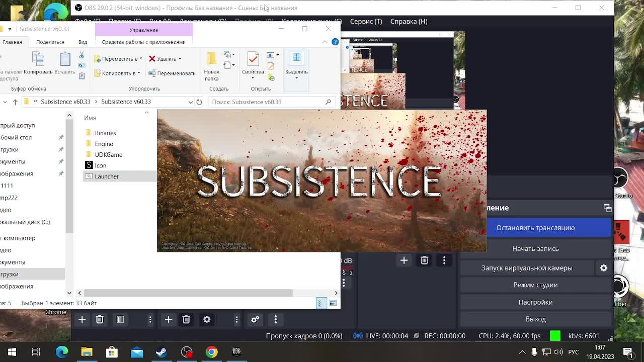644x362 pixels.
Task: Click the Cut scissors icon in Explorer ribbon
Action: point(82,55)
